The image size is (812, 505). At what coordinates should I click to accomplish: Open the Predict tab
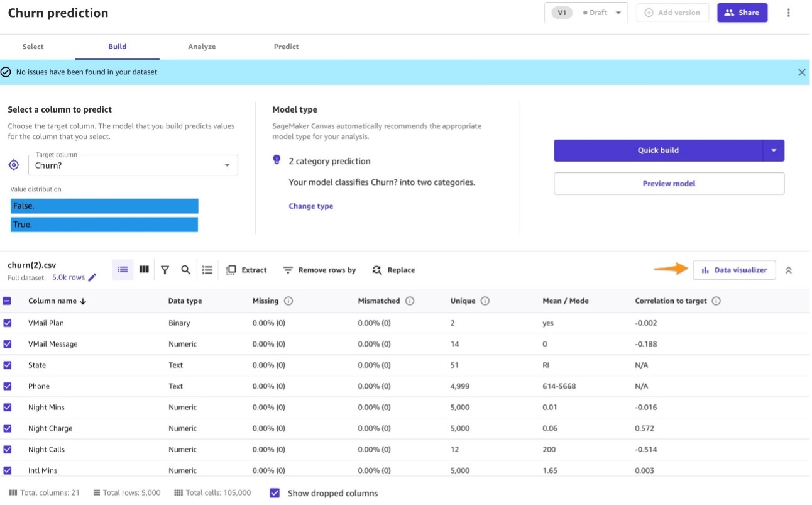(x=287, y=47)
